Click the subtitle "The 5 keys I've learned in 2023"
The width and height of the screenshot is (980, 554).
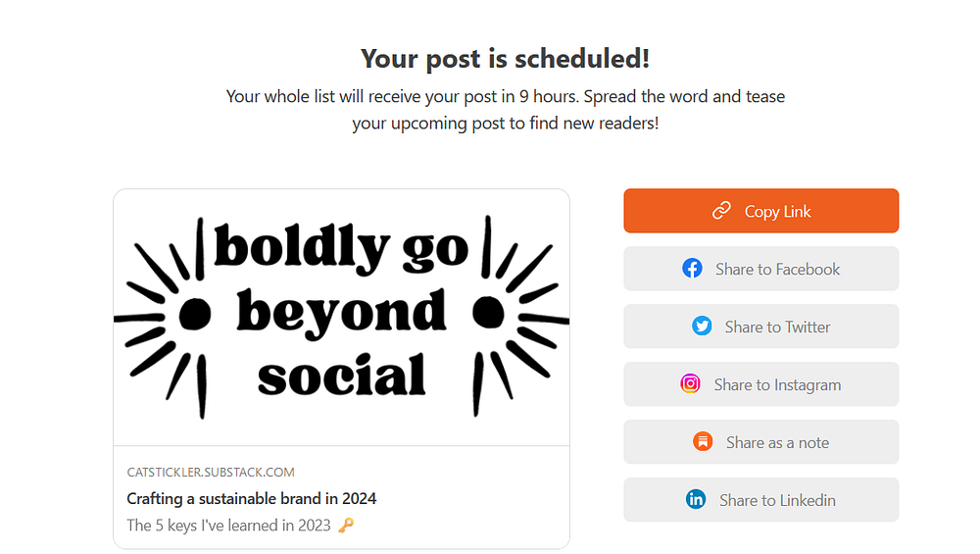(x=230, y=526)
